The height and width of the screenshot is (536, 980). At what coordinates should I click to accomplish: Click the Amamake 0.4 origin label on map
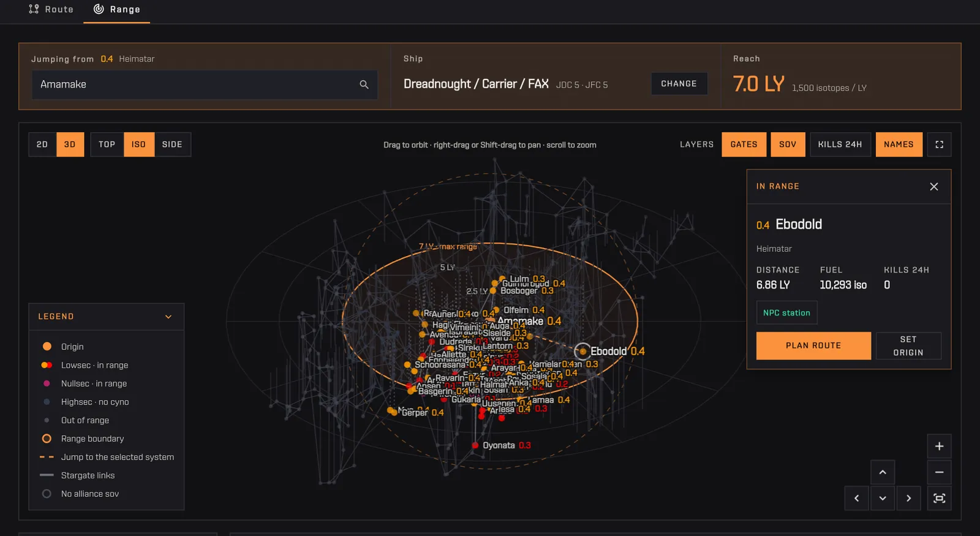point(529,321)
